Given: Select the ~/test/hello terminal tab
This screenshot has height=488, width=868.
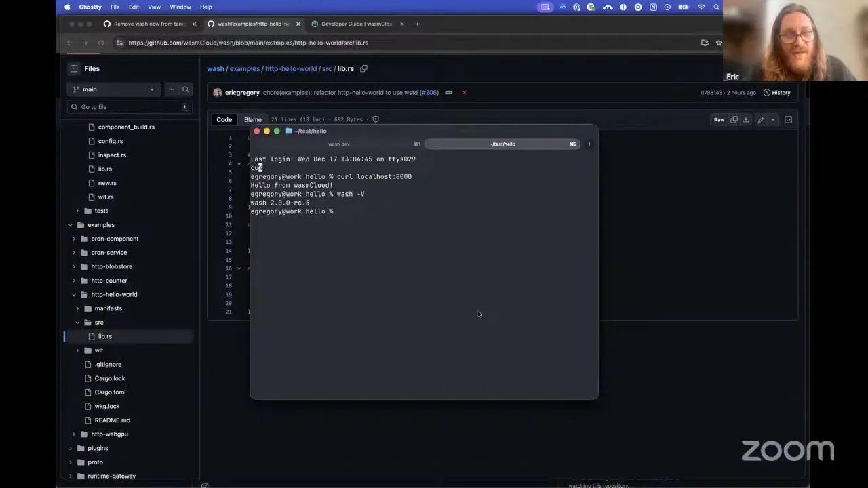Looking at the screenshot, I should tap(502, 144).
